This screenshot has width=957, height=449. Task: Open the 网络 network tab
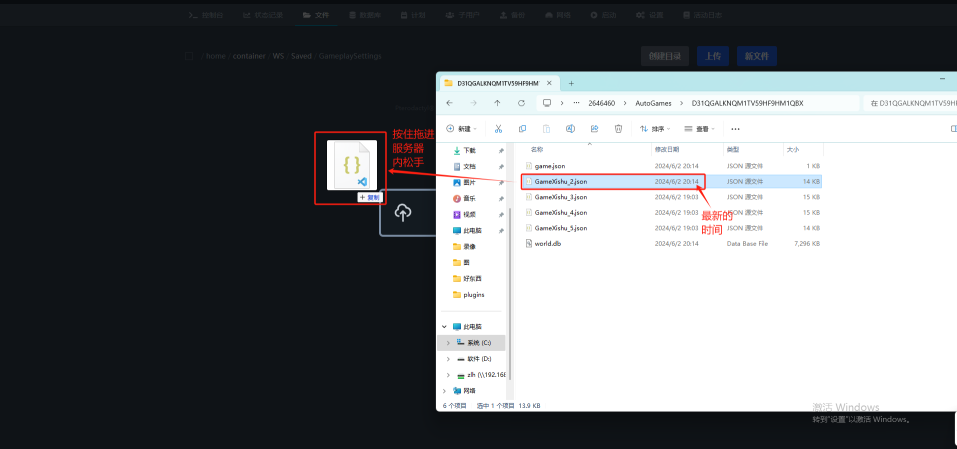click(x=558, y=15)
